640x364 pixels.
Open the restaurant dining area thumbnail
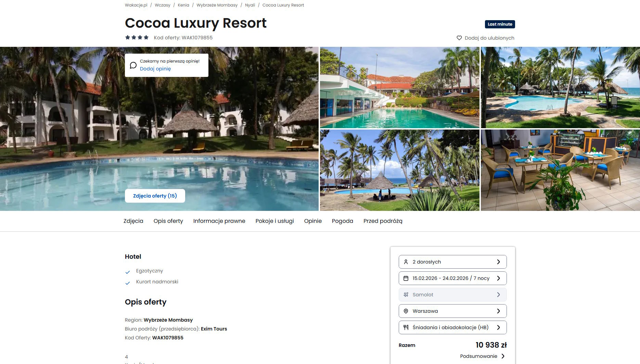[560, 170]
